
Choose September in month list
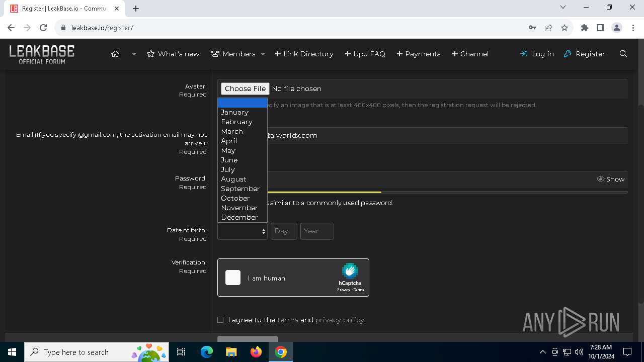[x=242, y=189]
